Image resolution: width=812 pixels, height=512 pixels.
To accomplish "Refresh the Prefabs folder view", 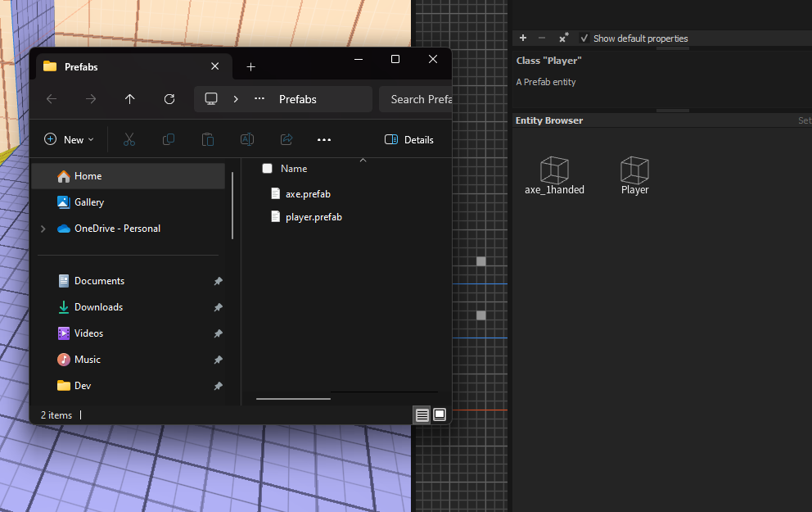I will 169,98.
